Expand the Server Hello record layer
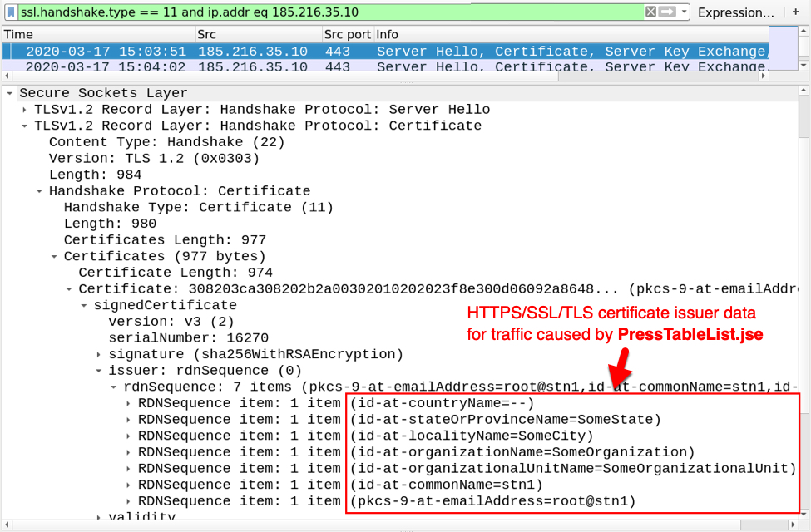The height and width of the screenshot is (532, 811). [x=24, y=110]
